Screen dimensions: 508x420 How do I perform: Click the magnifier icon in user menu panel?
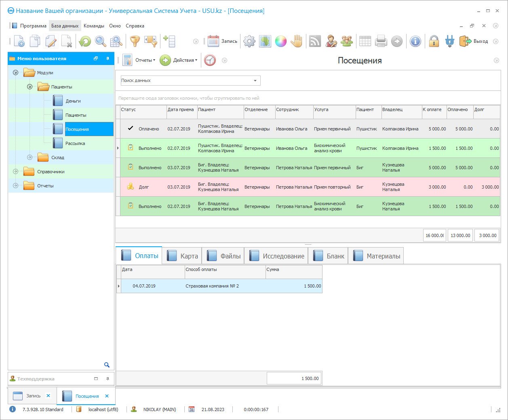click(x=107, y=365)
